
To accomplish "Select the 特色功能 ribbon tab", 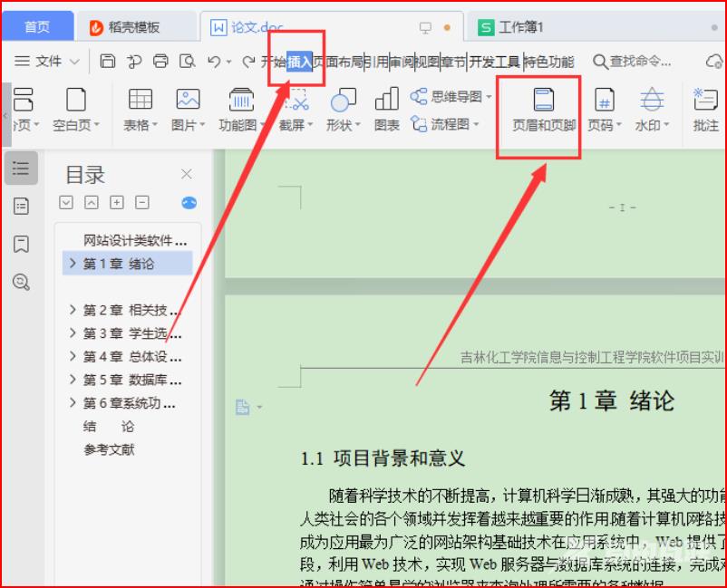I will click(549, 62).
